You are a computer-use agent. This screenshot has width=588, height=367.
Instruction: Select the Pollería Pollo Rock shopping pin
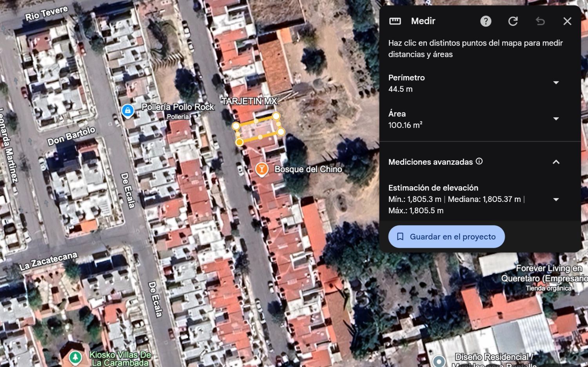click(127, 111)
